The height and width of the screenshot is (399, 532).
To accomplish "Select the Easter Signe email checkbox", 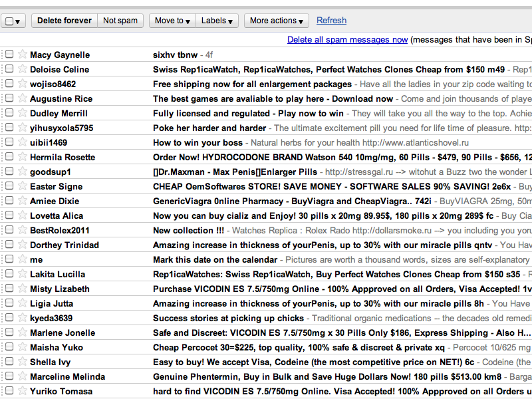I will [x=9, y=186].
